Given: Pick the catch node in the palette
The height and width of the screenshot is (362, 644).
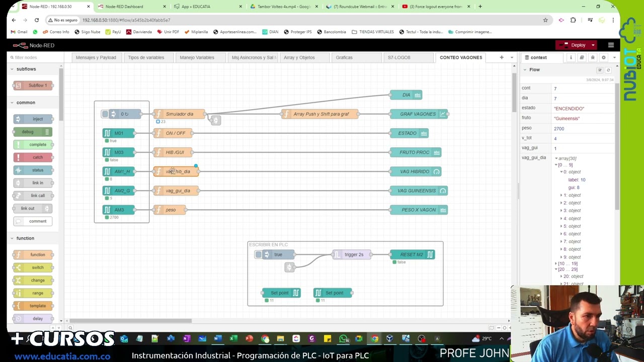Looking at the screenshot, I should tap(33, 157).
